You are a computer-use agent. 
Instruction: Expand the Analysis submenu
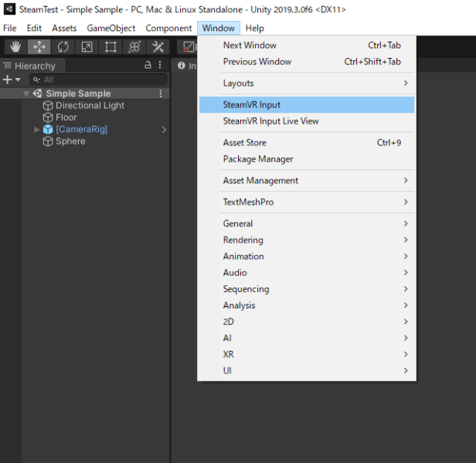(307, 305)
